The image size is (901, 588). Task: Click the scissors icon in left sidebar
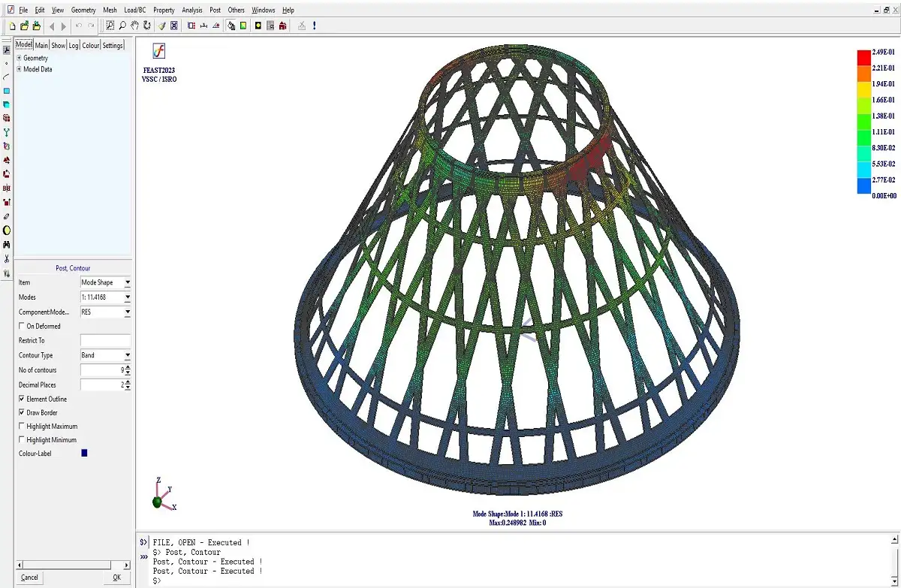7,258
